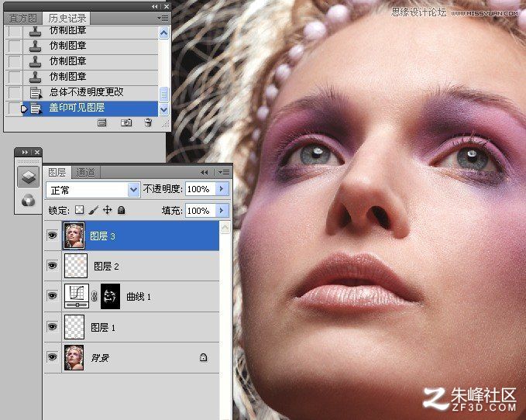This screenshot has width=526, height=420.
Task: Close the collapsed icon dock
Action: (37, 153)
